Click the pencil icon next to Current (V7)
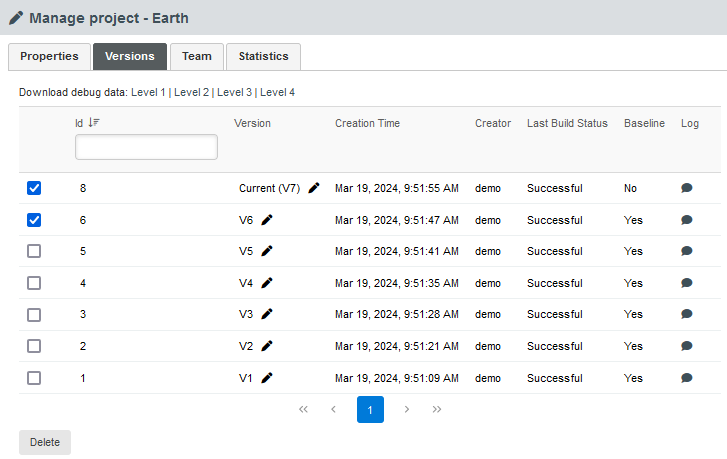This screenshot has width=727, height=459. point(314,188)
